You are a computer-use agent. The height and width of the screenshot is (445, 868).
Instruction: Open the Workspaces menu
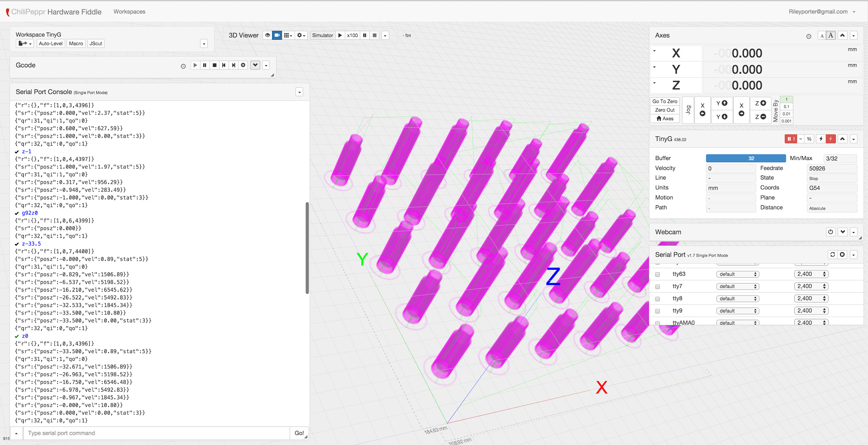click(129, 12)
